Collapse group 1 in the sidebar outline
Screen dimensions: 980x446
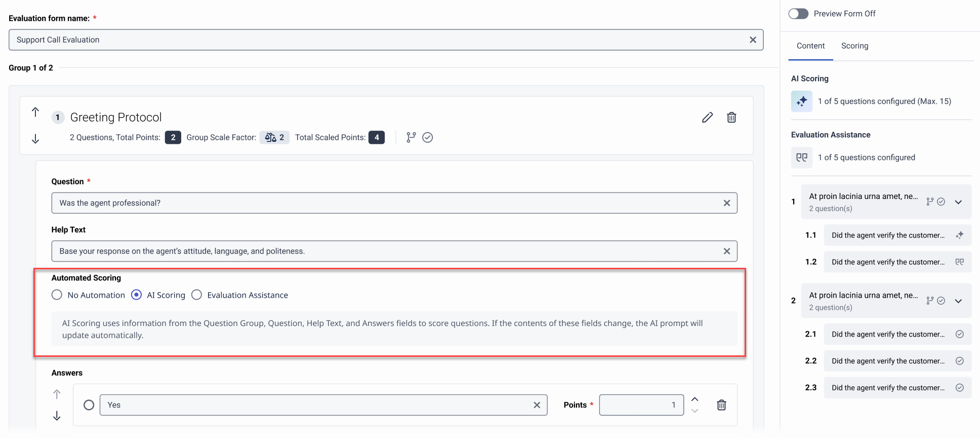(x=958, y=202)
